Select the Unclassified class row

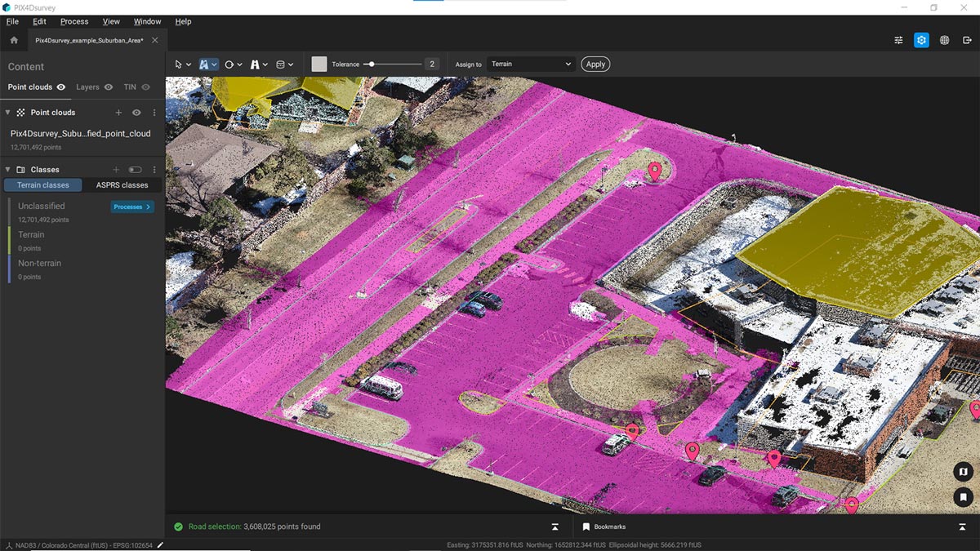(x=82, y=212)
